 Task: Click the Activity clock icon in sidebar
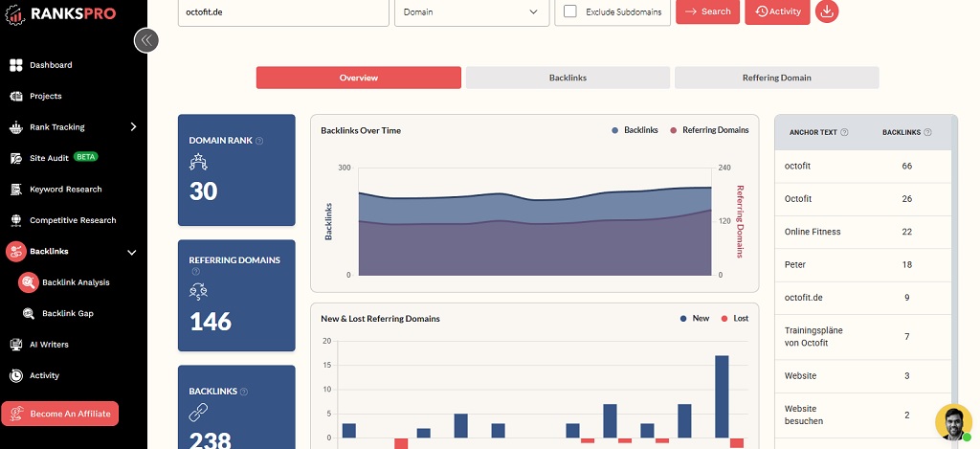click(16, 376)
